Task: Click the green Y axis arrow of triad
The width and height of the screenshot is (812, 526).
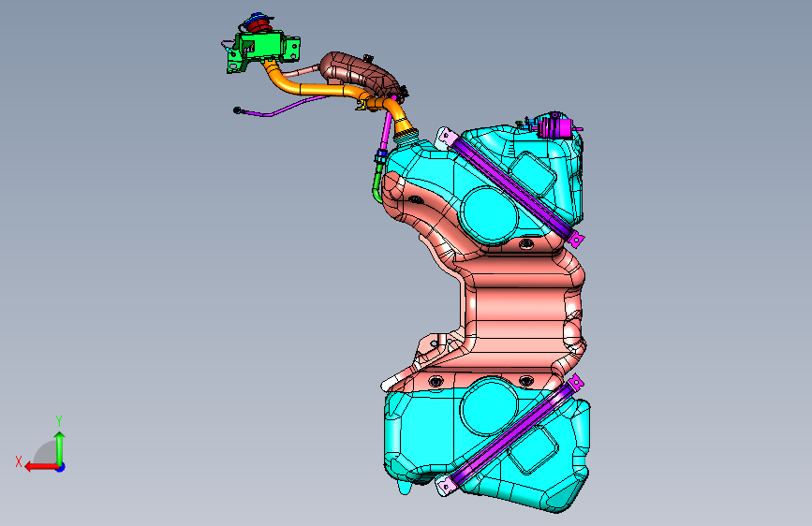Action: tap(60, 448)
